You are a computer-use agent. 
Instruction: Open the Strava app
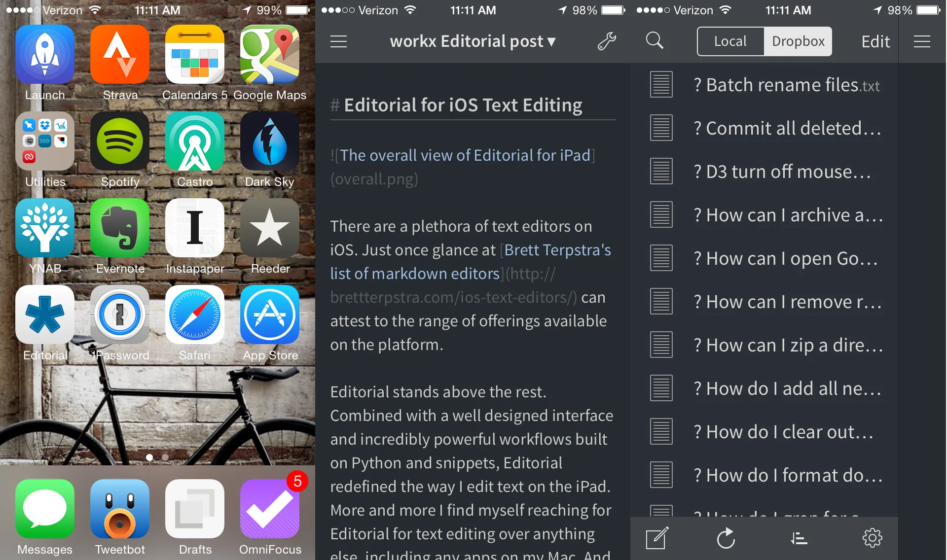(x=120, y=54)
